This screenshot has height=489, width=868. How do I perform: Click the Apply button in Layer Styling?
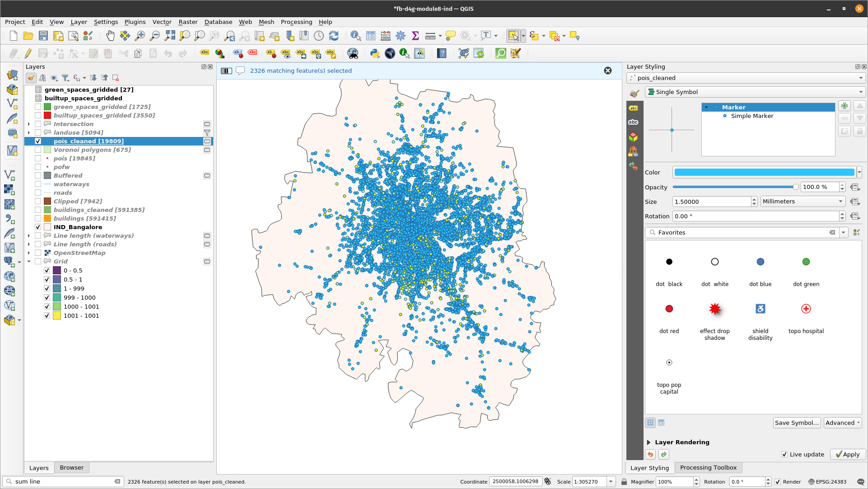847,454
